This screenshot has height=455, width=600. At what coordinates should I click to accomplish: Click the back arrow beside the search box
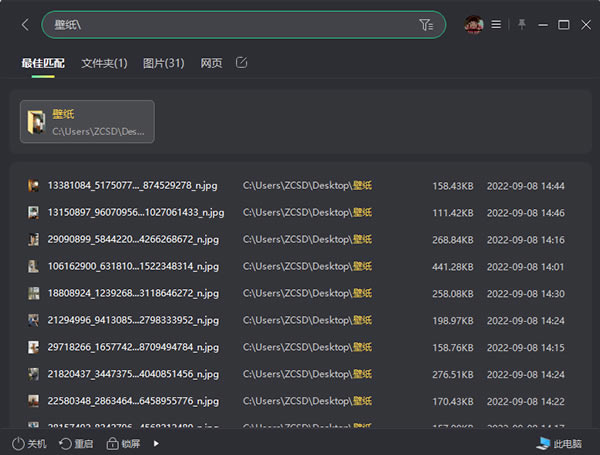coord(25,25)
